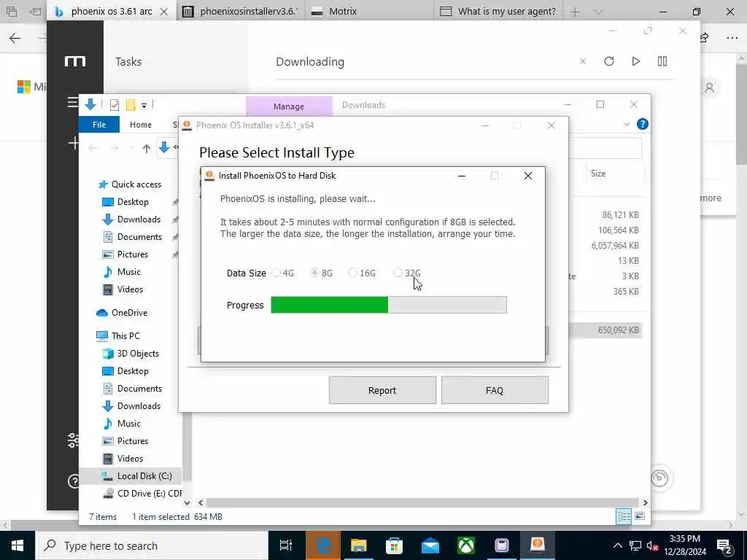Click the browser back arrow
Screen dimensions: 747x560
click(x=15, y=38)
